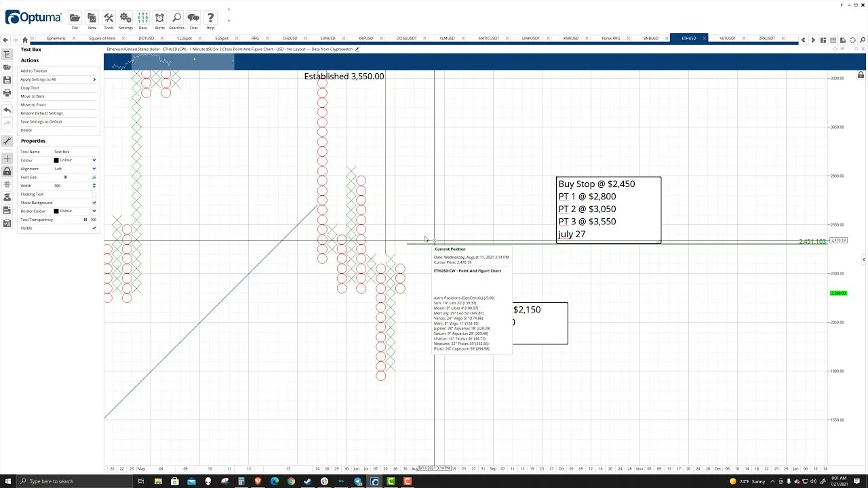Screen dimensions: 868x488
Task: Select the Buy Stop @ $2,450 text box
Action: pos(608,209)
